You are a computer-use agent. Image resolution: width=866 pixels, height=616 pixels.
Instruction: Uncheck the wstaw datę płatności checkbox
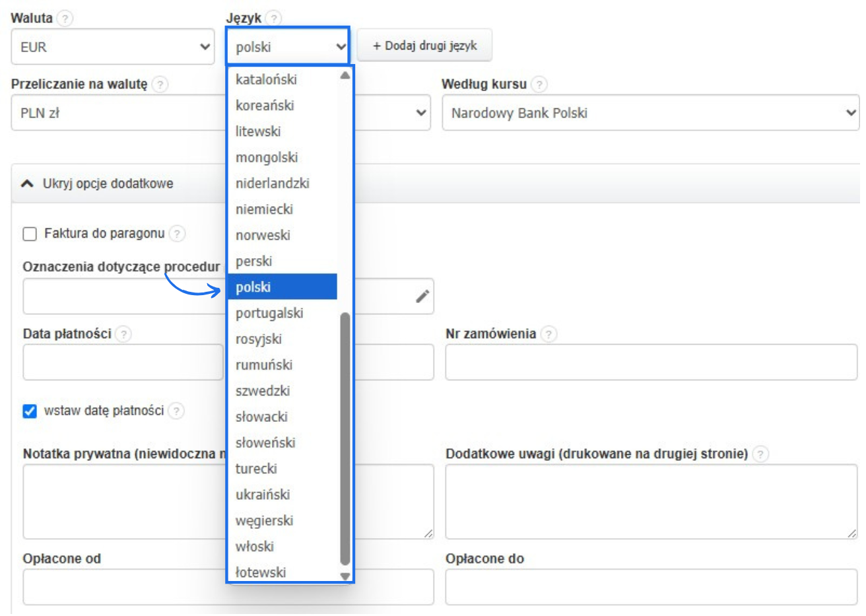coord(30,411)
